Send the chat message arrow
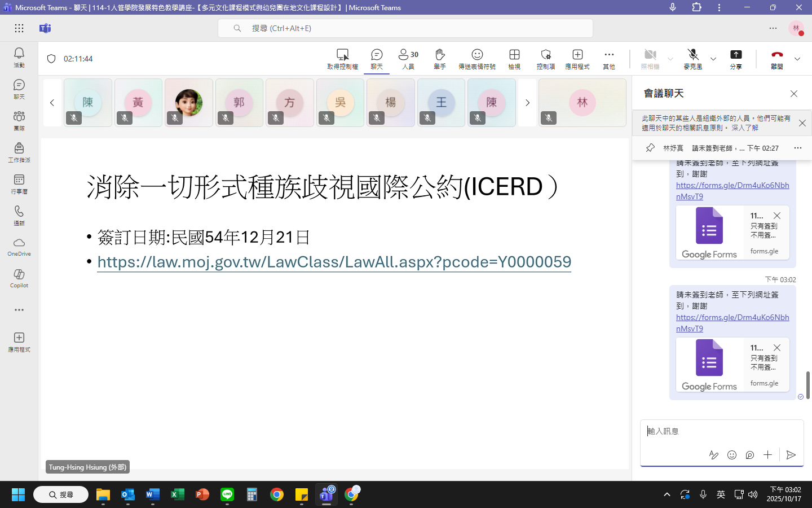812x508 pixels. pos(791,455)
